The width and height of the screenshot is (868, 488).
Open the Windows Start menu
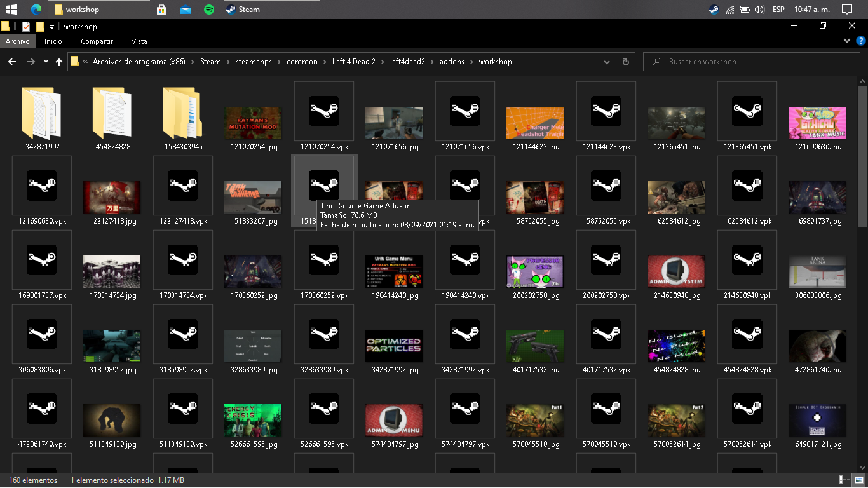tap(11, 10)
